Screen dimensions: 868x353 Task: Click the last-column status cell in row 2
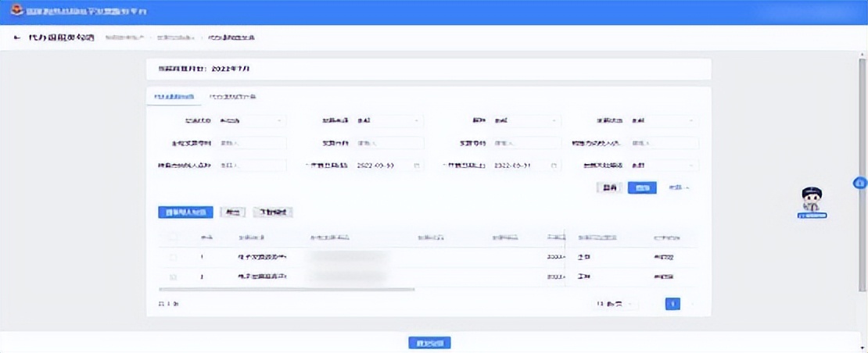[x=664, y=276]
